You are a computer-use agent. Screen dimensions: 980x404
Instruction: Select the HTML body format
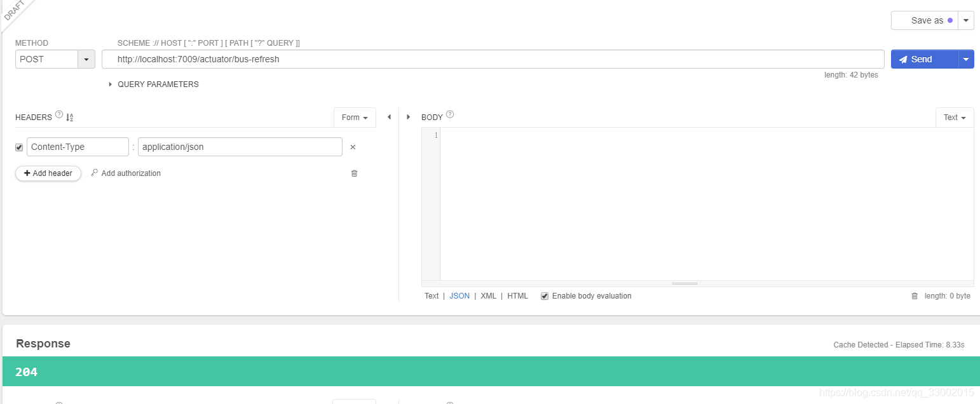pyautogui.click(x=517, y=296)
